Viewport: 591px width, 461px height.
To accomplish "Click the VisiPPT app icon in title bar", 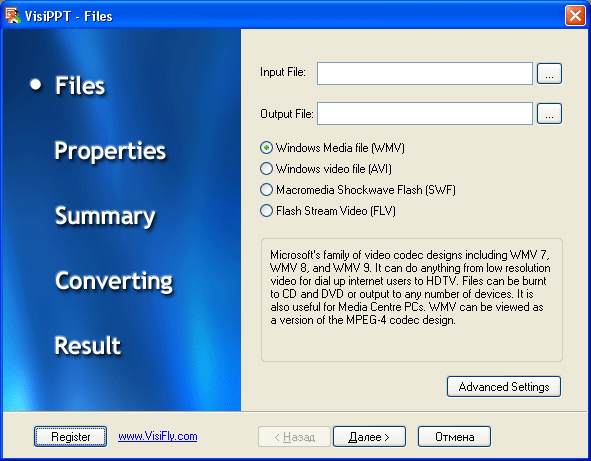I will [x=12, y=15].
